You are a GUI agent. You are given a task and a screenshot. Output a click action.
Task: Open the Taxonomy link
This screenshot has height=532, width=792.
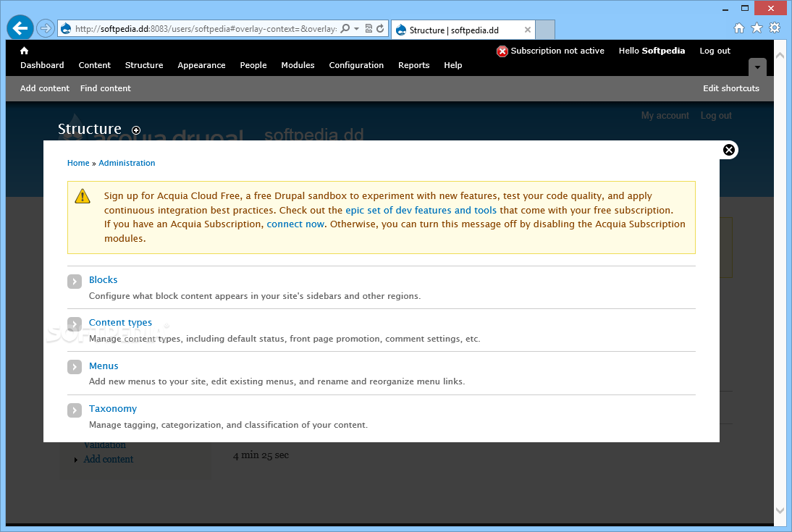(113, 409)
